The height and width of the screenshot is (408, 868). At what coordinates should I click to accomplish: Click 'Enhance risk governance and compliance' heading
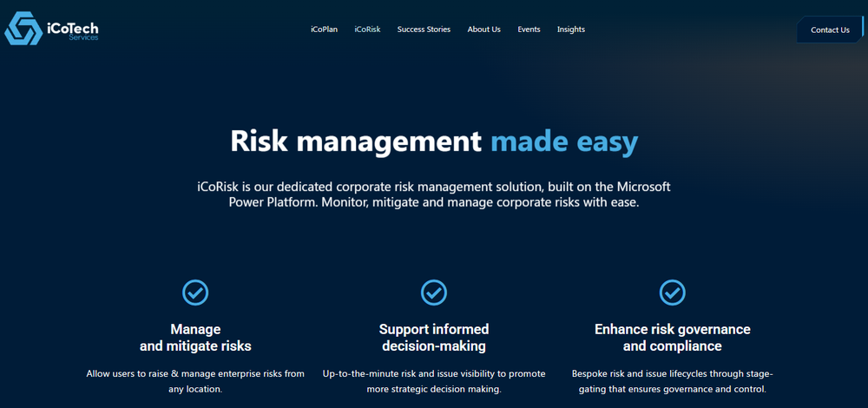click(673, 338)
